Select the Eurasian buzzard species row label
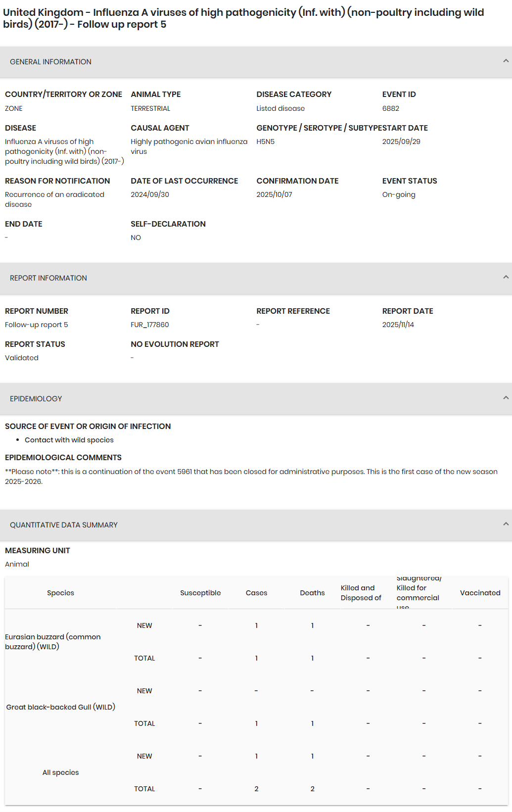The height and width of the screenshot is (812, 512). (x=53, y=642)
